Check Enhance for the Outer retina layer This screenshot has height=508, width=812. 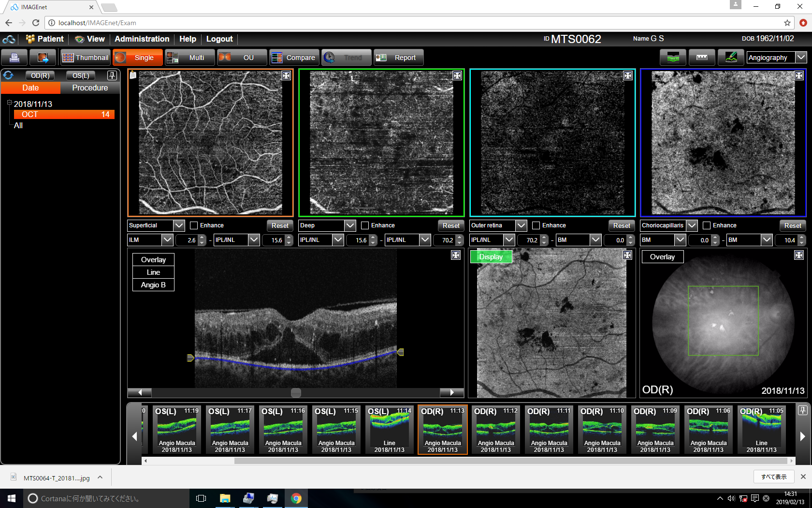pos(536,225)
